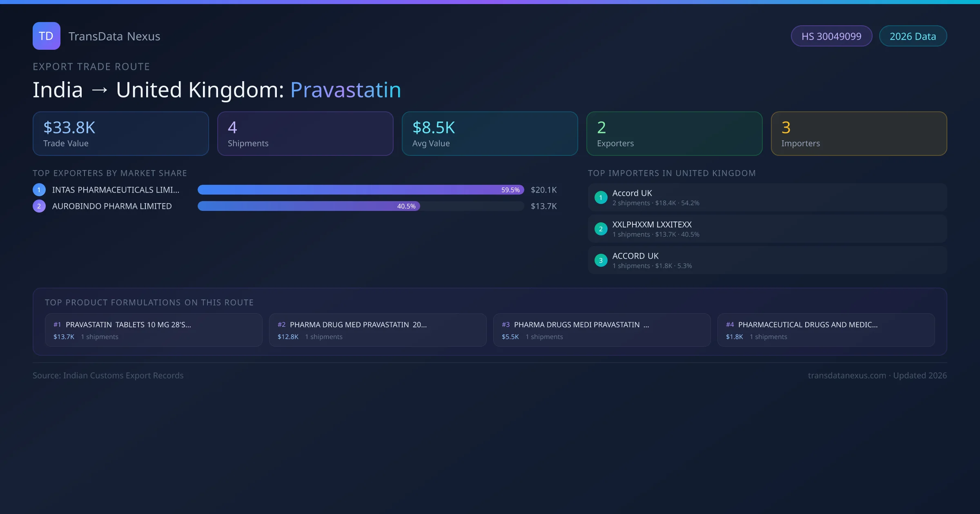The width and height of the screenshot is (980, 514).
Task: Open the $8.5K Avg Value card
Action: (490, 134)
